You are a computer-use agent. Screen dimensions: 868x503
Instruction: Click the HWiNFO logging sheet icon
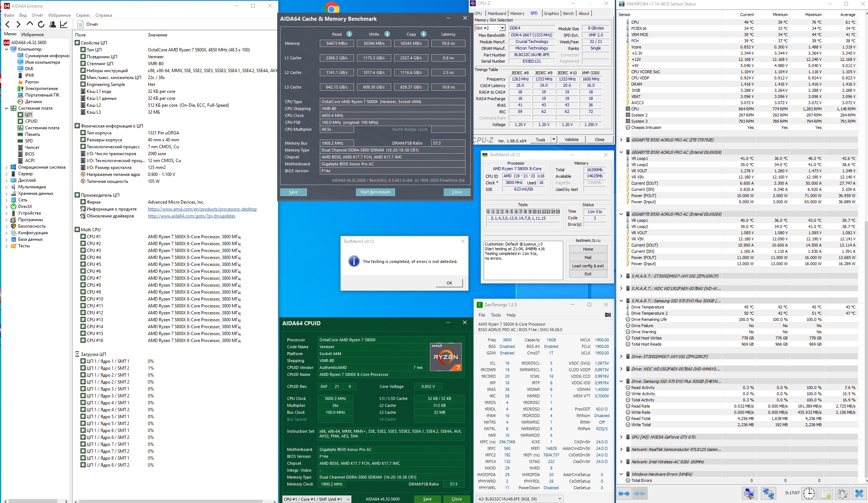coord(826,494)
